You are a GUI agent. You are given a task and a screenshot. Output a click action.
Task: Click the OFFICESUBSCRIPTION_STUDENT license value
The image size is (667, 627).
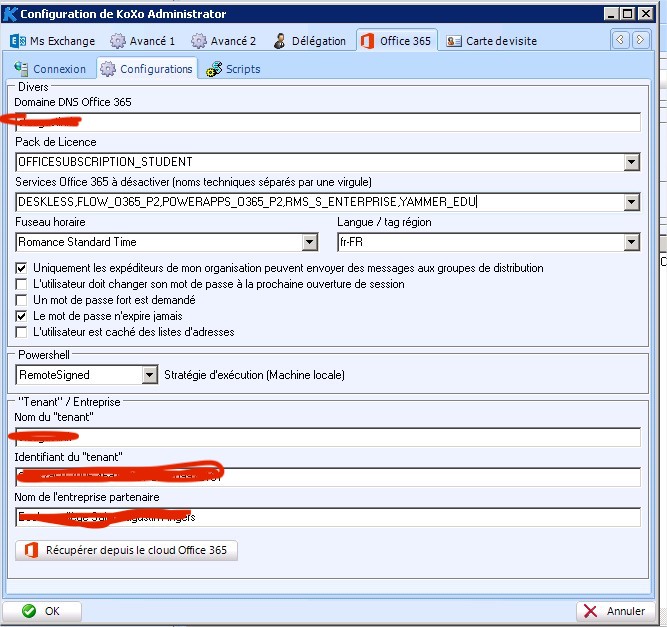pos(105,162)
